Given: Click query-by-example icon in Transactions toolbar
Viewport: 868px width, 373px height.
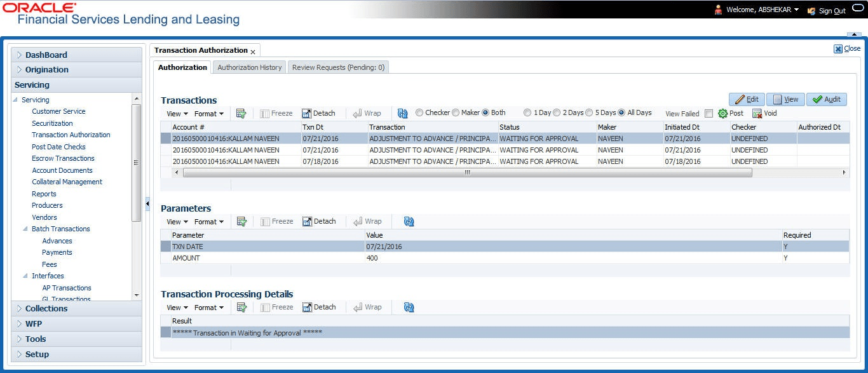Looking at the screenshot, I should coord(241,113).
